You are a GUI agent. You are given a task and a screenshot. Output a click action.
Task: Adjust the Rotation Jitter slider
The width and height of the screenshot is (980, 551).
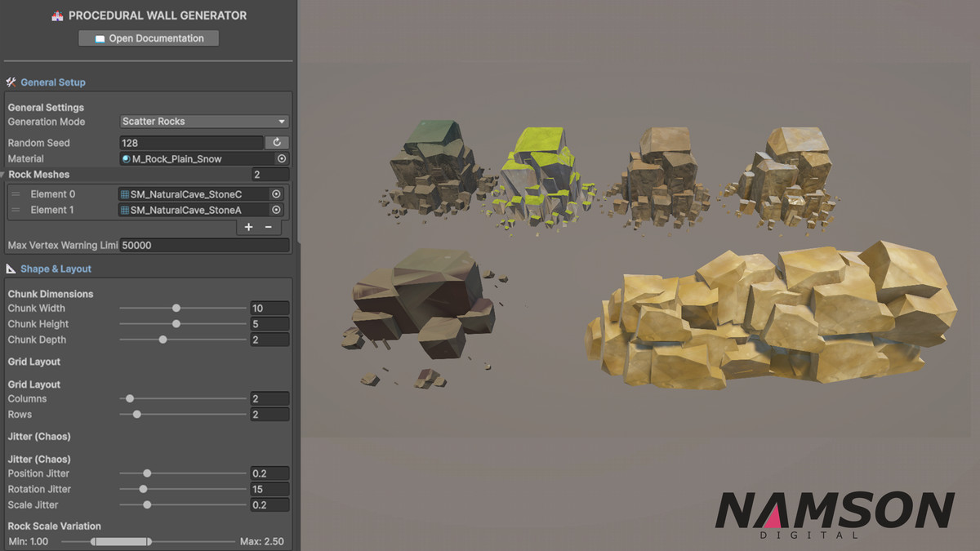coord(183,489)
